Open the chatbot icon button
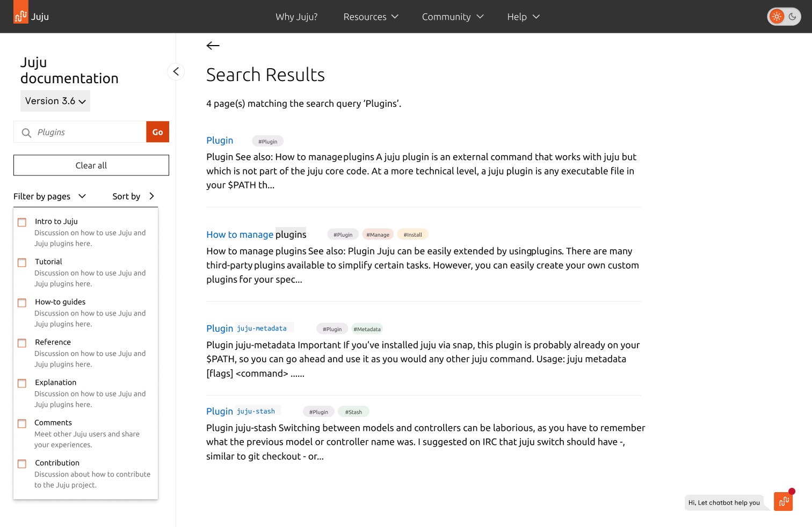The image size is (812, 527). coord(784,501)
